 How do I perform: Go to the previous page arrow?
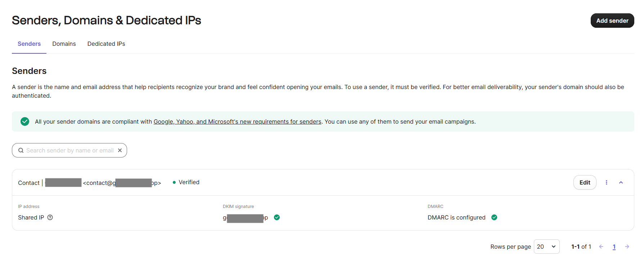pos(601,247)
